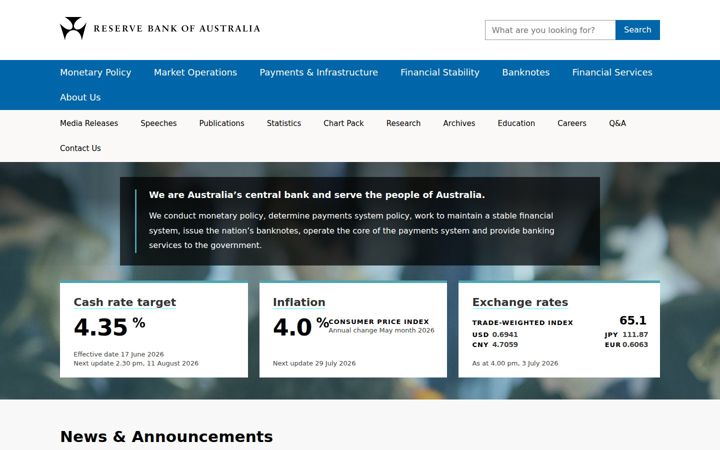The width and height of the screenshot is (720, 450).
Task: Click the News & Announcements heading
Action: coord(166,437)
